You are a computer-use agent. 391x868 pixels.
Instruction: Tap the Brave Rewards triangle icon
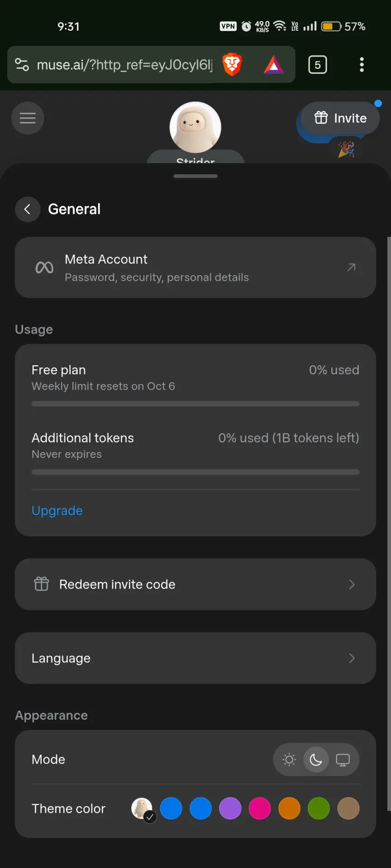coord(274,65)
